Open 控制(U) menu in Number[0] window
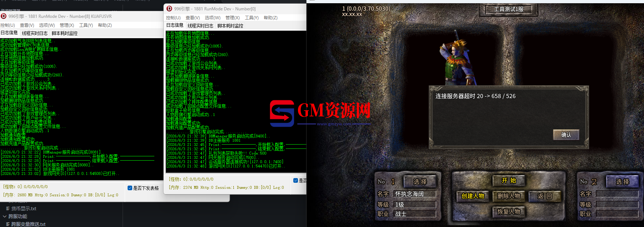 coord(173,18)
